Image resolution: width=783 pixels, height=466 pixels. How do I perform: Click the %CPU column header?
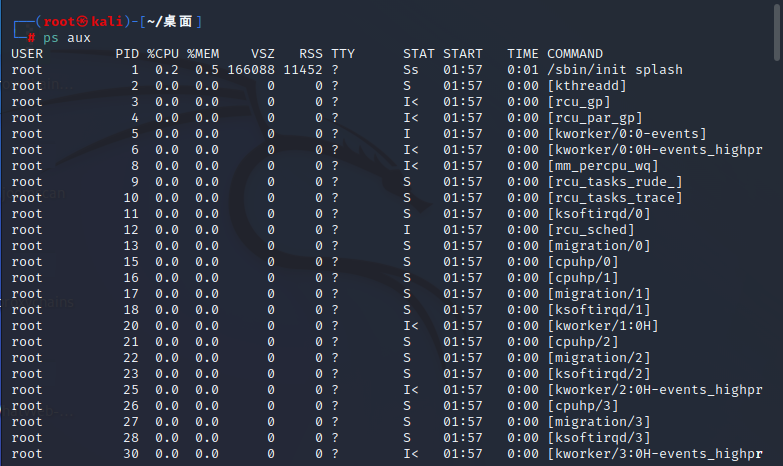(163, 54)
